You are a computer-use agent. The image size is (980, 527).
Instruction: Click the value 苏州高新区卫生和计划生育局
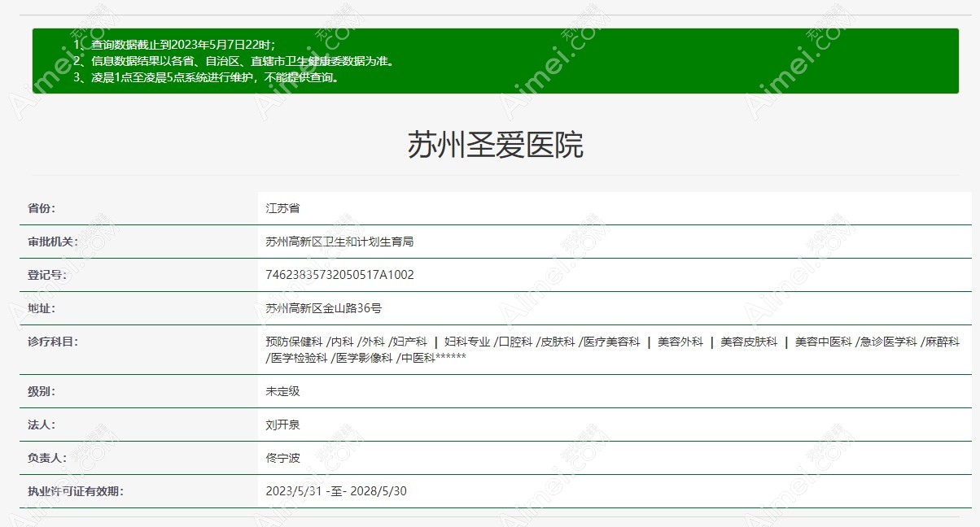pyautogui.click(x=339, y=242)
